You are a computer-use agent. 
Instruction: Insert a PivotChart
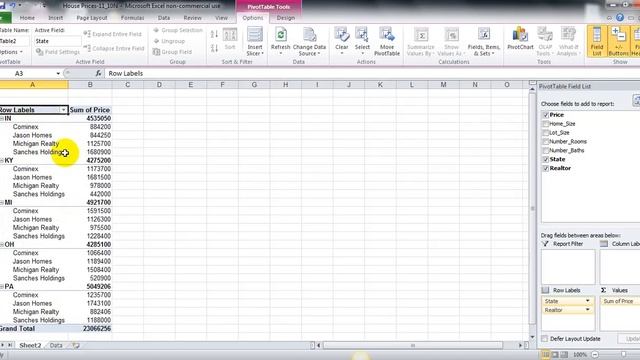coord(520,39)
